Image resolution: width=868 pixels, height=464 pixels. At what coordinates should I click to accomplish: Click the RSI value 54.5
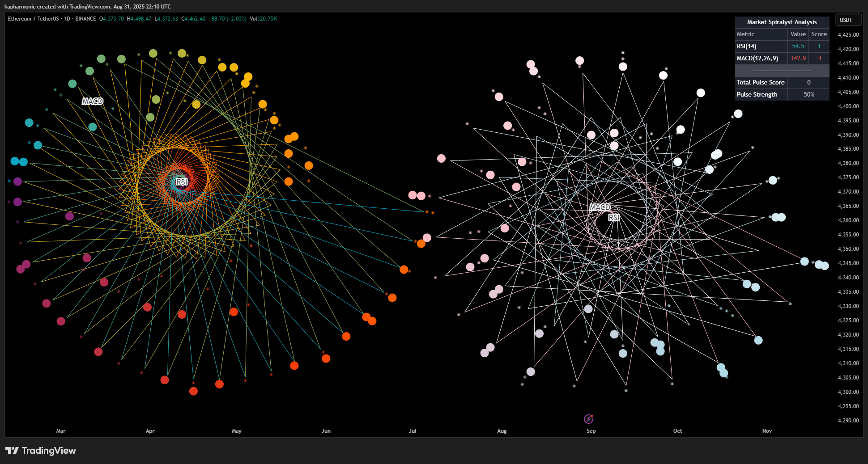pos(798,46)
